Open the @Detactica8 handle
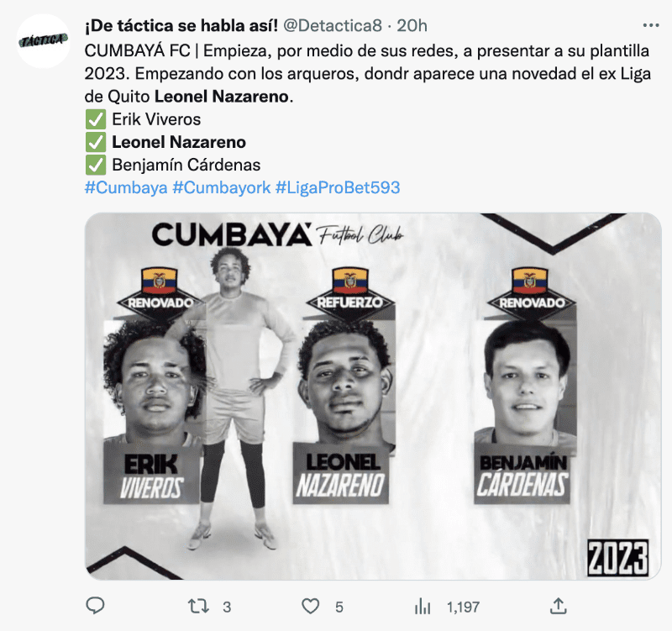Viewport: 672px width, 631px height. (x=333, y=26)
